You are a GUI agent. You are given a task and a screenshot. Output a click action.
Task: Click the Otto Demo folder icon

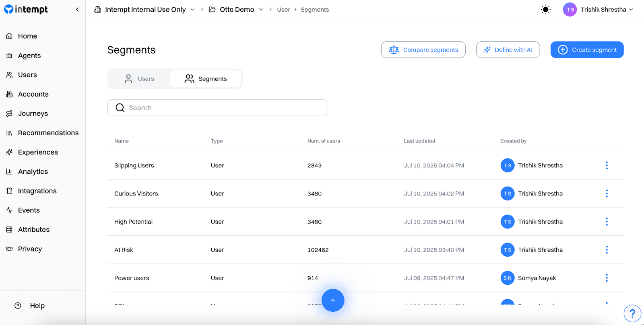tap(212, 9)
